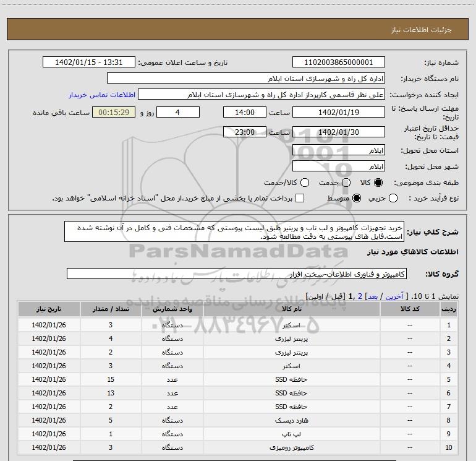Click unit دستگاه for لپ تاپ

click(x=172, y=434)
